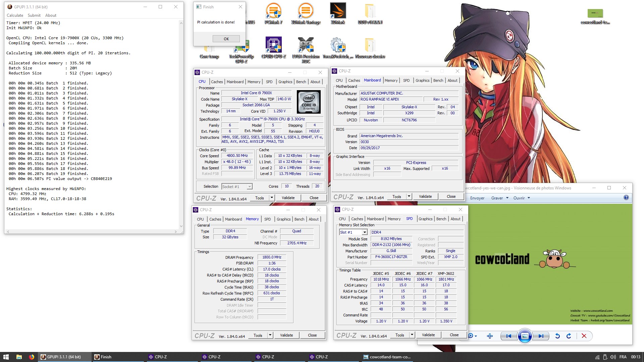The height and width of the screenshot is (362, 644).
Task: Click Close button in SPD window
Action: (x=454, y=335)
